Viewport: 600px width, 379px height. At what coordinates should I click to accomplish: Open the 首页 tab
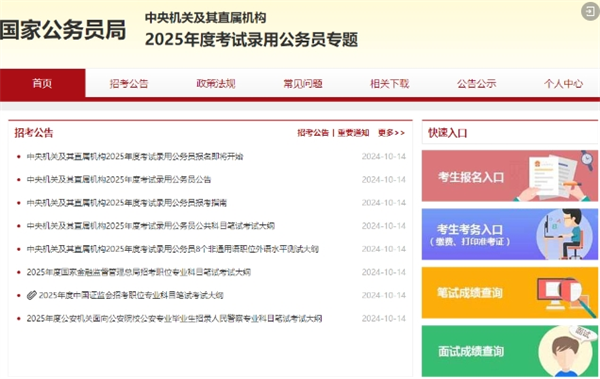(42, 83)
